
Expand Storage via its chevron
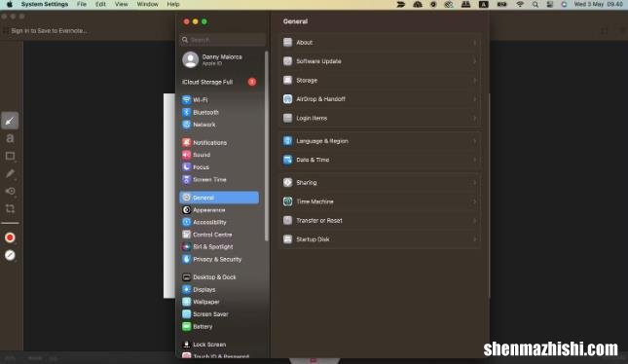tap(474, 80)
